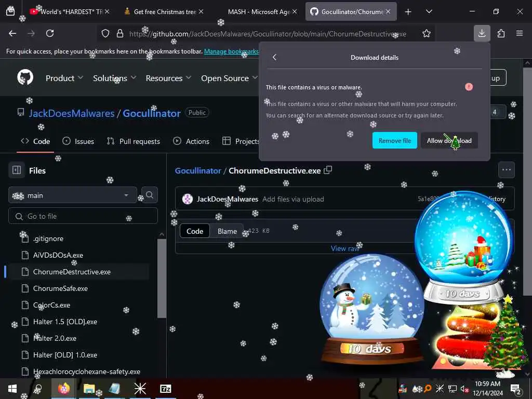The width and height of the screenshot is (532, 399).
Task: Open the more file actions ellipsis
Action: tap(506, 170)
